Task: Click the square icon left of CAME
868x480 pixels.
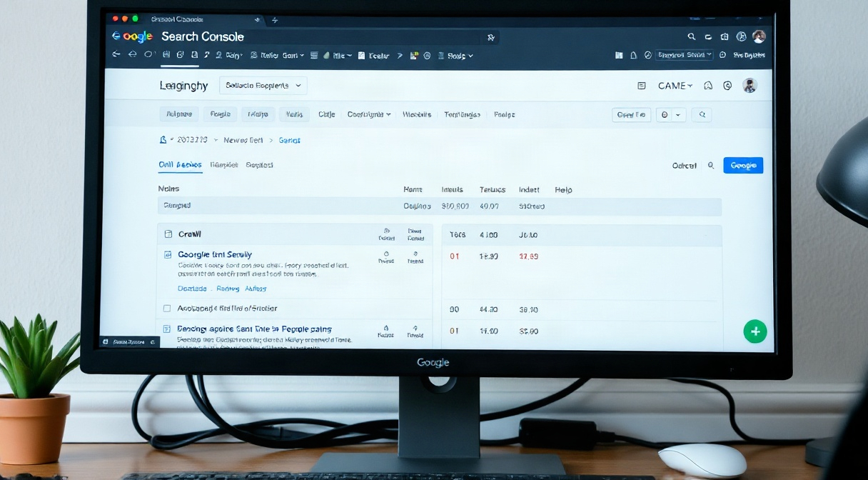Action: click(x=641, y=86)
